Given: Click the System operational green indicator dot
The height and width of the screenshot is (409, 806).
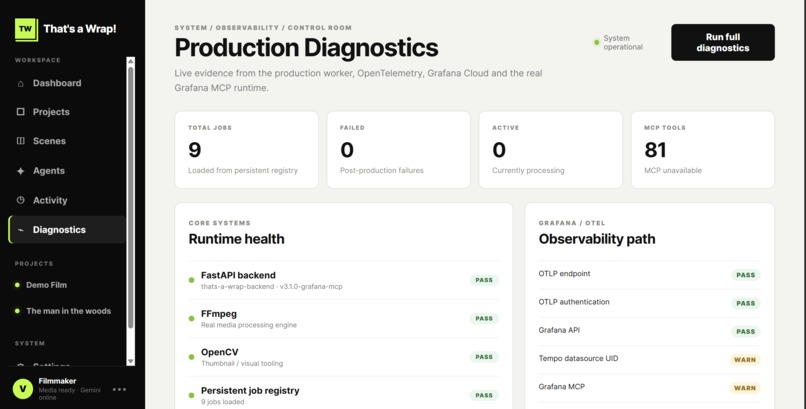Looking at the screenshot, I should point(596,42).
